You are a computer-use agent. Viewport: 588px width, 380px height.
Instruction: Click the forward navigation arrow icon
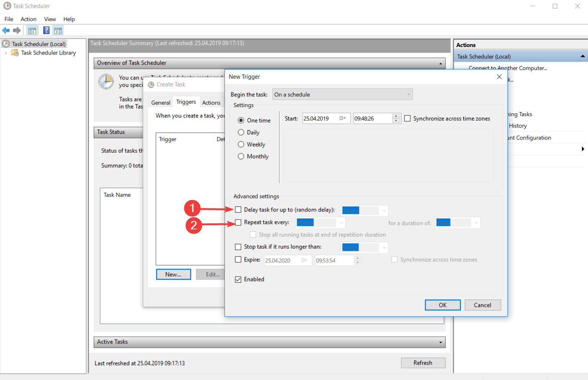click(17, 30)
